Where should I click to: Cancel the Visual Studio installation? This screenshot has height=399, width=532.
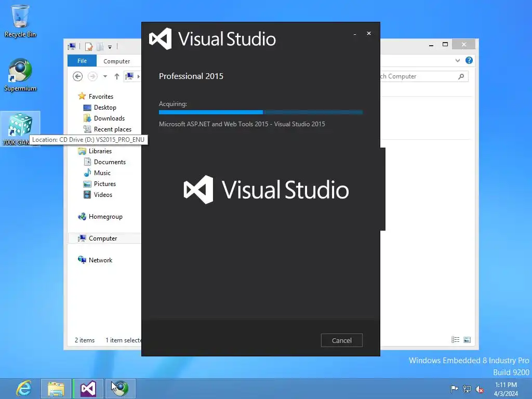[341, 340]
